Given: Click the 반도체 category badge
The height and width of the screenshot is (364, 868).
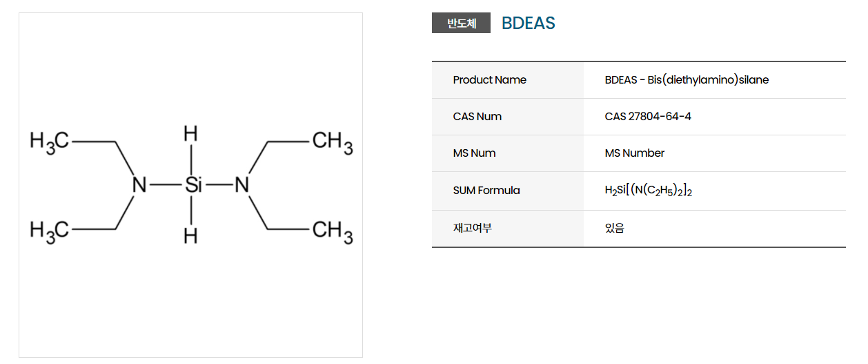Looking at the screenshot, I should click(461, 23).
